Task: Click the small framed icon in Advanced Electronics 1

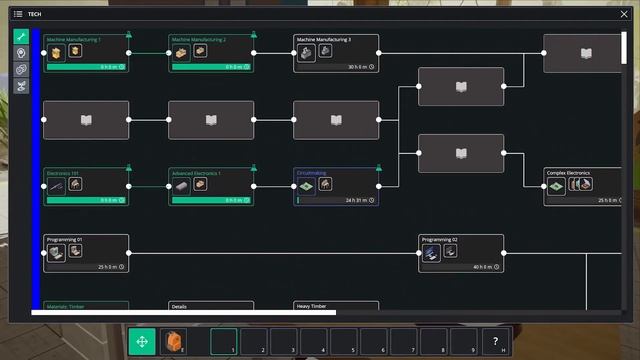Action: pos(200,184)
